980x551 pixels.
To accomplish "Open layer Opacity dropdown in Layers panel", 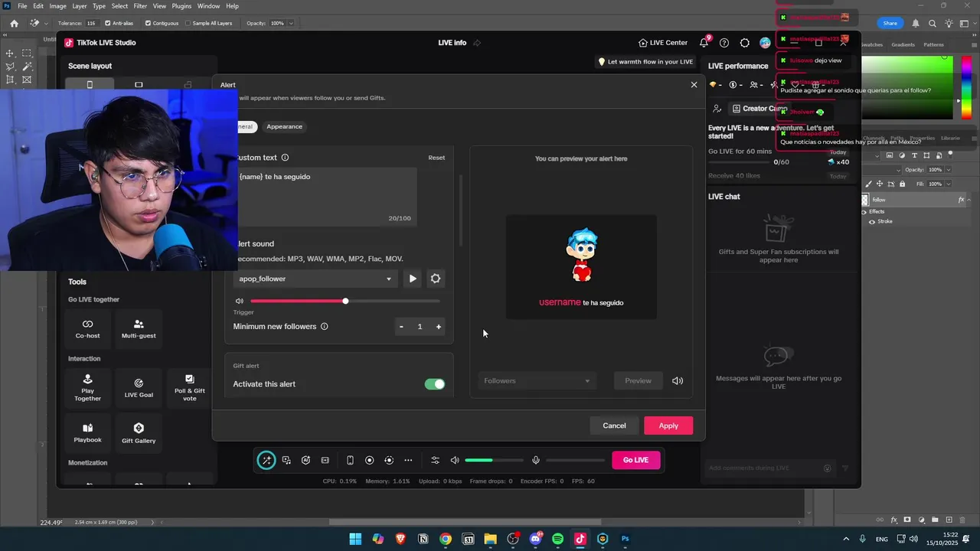I will 949,170.
